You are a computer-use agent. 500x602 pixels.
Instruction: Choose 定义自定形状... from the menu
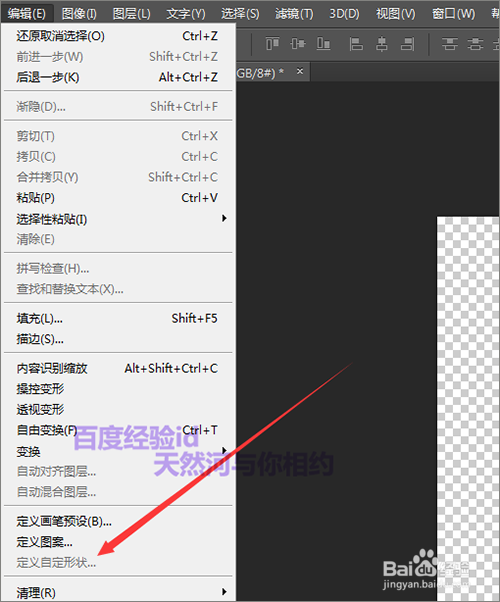[118, 563]
